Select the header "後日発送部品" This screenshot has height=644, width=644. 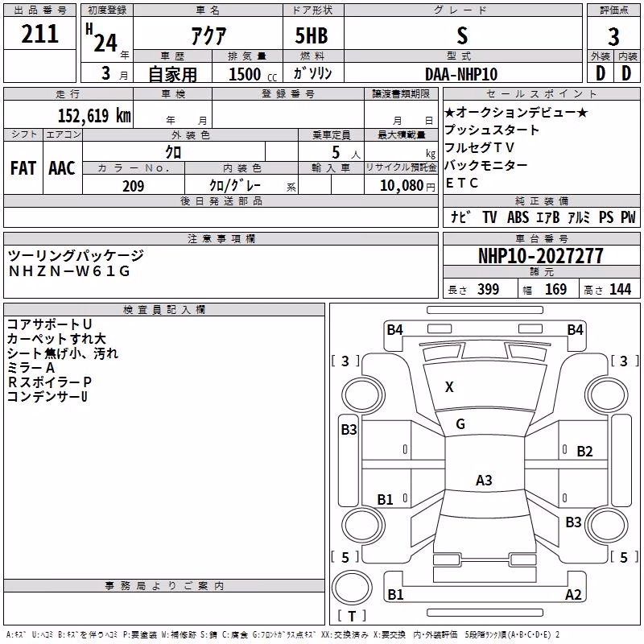coord(221,200)
